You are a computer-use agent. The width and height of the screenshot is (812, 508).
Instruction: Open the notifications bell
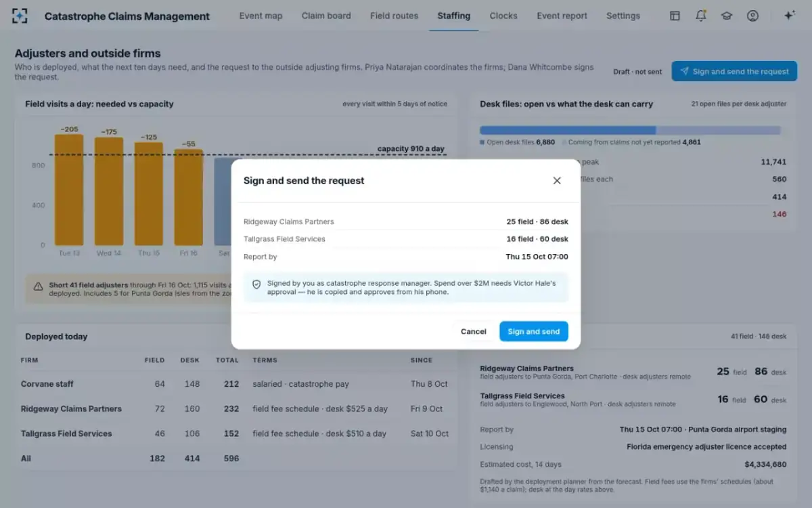point(700,16)
